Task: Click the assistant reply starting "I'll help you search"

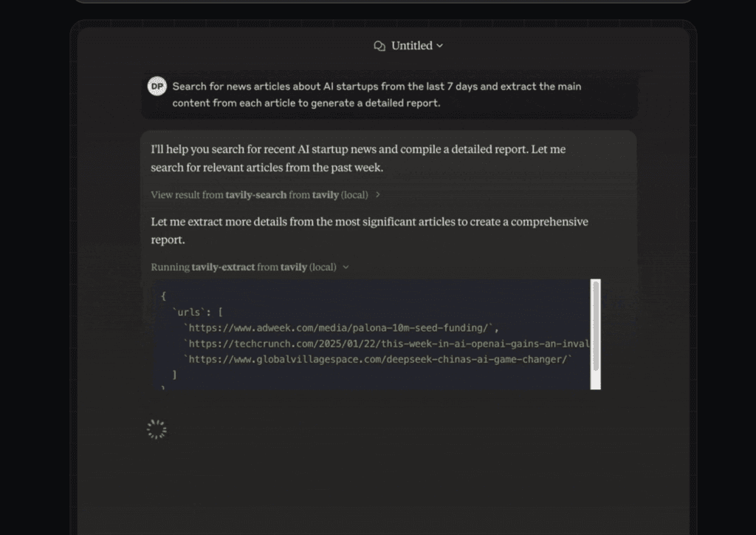Action: point(358,158)
